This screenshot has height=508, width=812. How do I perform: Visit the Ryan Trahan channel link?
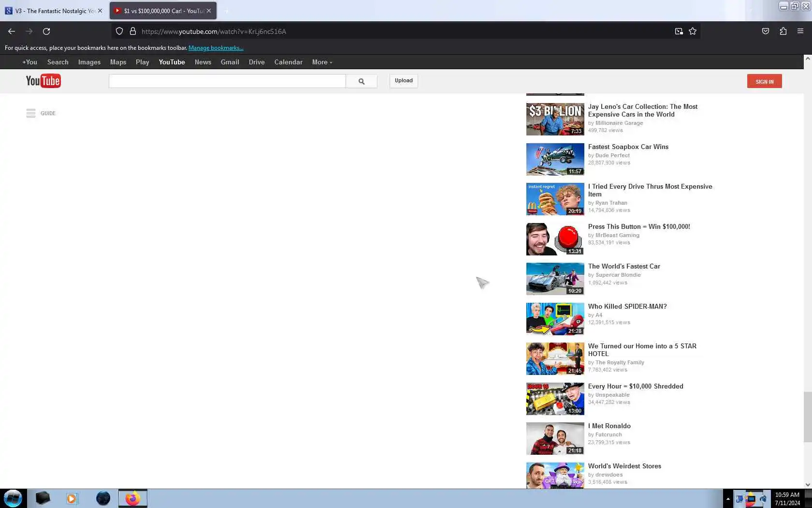611,203
